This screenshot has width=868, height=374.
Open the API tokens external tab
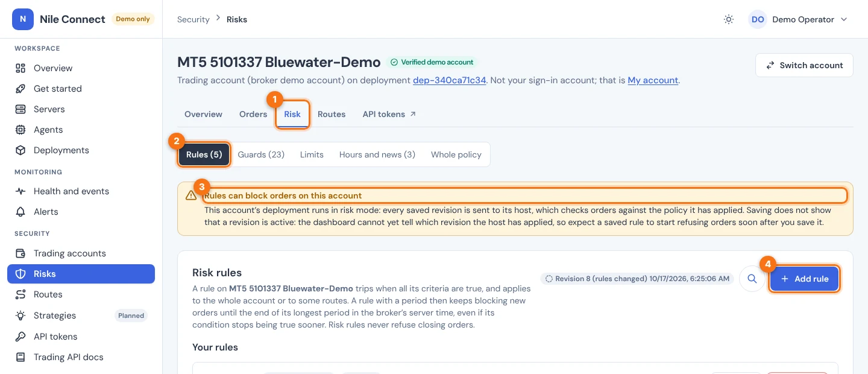coord(389,114)
